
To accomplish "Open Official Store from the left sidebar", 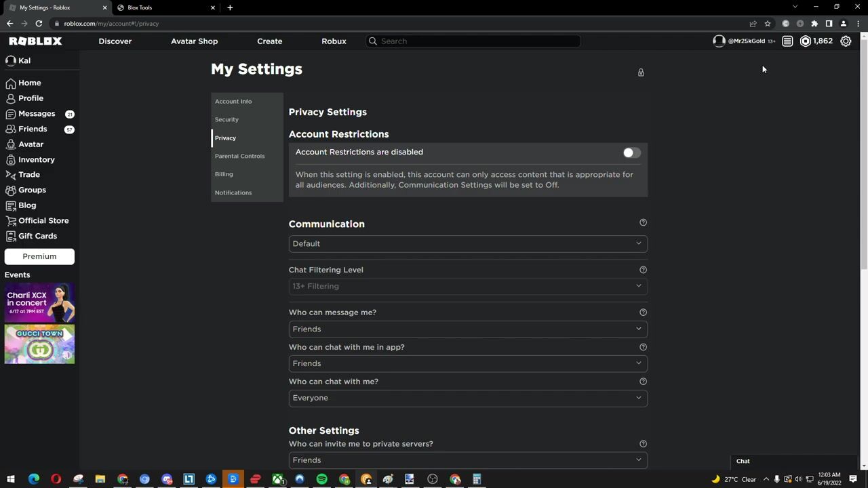I will tap(37, 221).
